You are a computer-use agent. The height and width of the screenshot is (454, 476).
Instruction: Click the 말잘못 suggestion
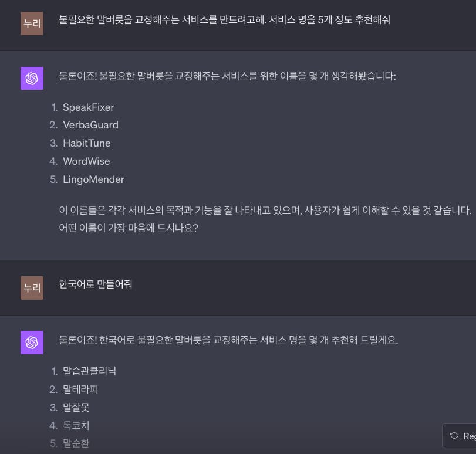pyautogui.click(x=76, y=407)
